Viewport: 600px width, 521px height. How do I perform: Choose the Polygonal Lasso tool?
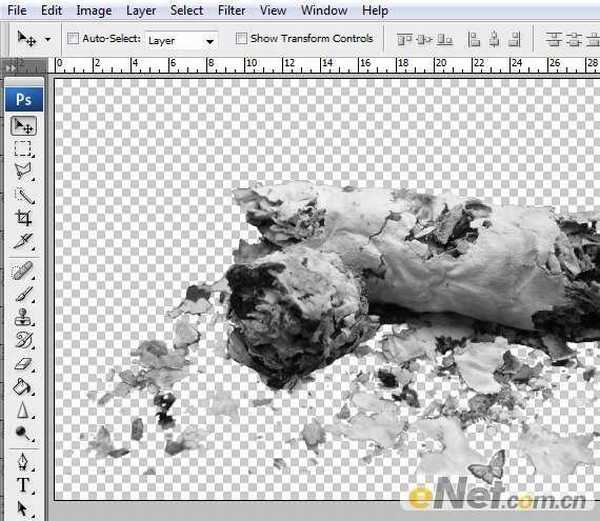point(23,172)
